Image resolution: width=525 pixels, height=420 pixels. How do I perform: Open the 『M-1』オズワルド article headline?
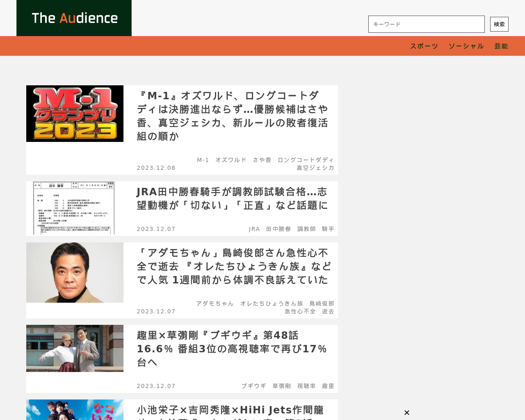[233, 116]
